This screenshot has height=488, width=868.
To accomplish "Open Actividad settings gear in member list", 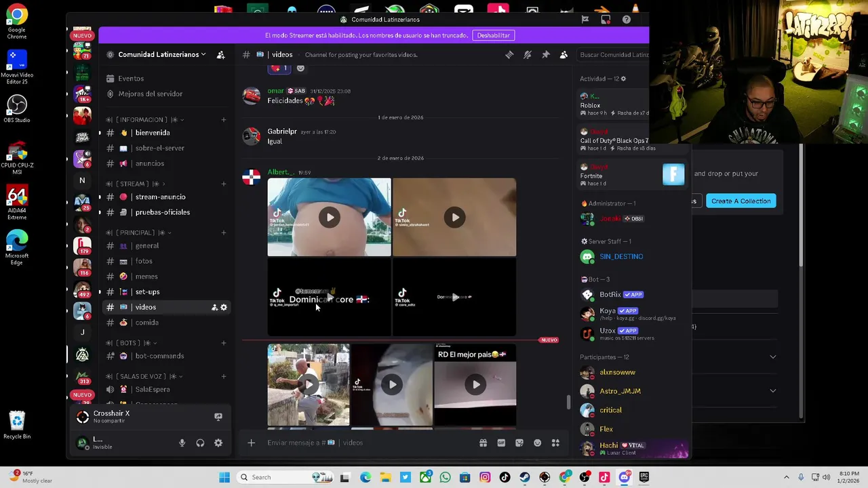I will point(623,79).
